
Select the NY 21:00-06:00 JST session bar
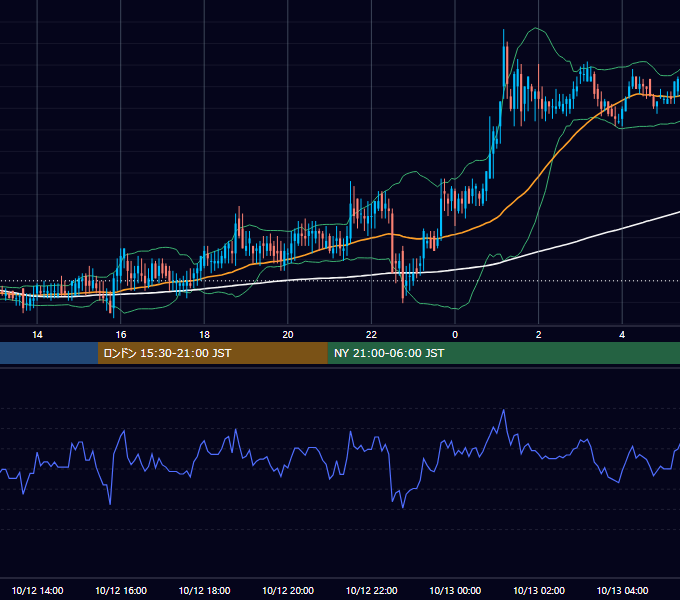click(x=503, y=353)
